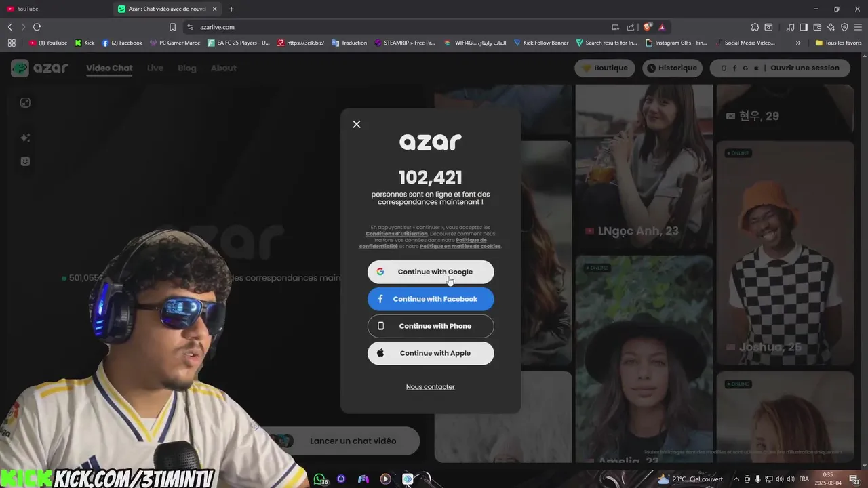Click the bookmark page icon
Image resolution: width=868 pixels, height=488 pixels.
click(172, 27)
